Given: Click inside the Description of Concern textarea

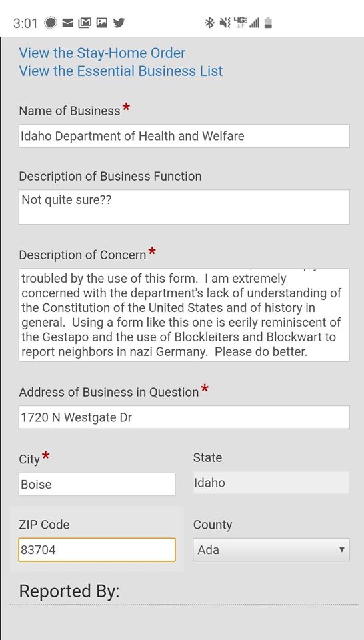Looking at the screenshot, I should tap(184, 315).
